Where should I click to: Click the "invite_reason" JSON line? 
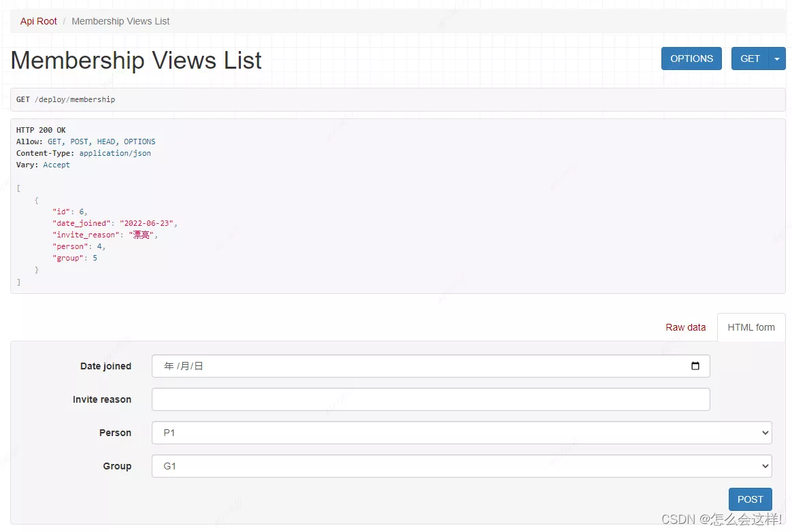pos(105,235)
